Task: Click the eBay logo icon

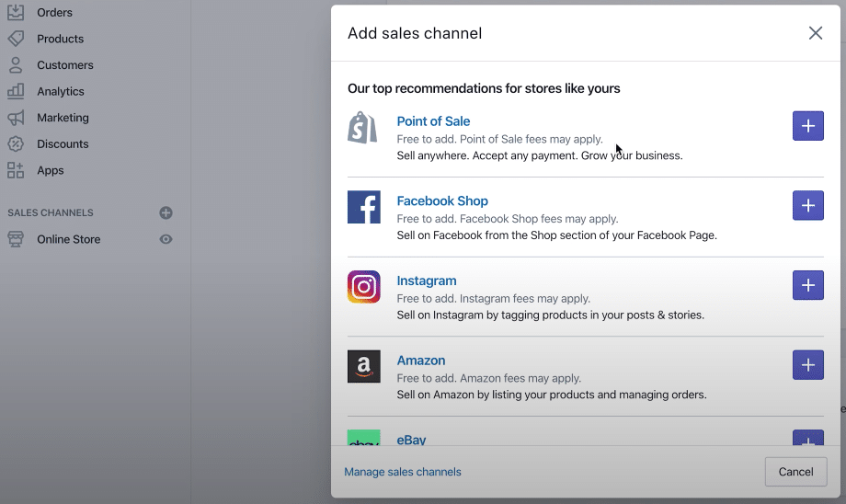Action: point(363,438)
